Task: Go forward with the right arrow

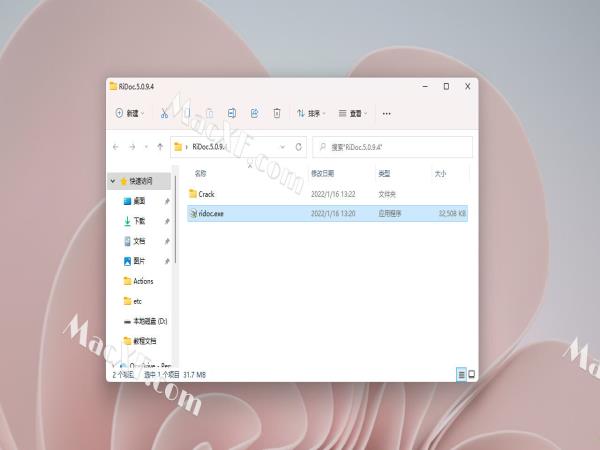Action: click(132, 147)
